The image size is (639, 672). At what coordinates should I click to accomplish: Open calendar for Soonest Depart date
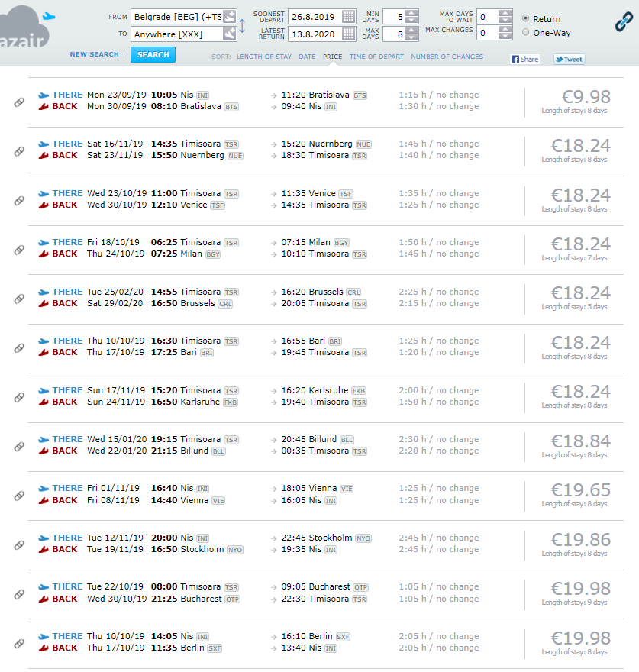point(348,17)
